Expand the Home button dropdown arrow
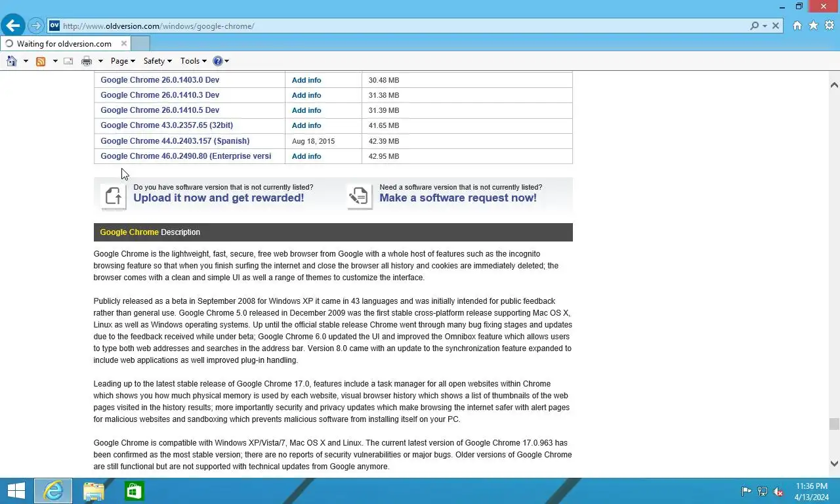Image resolution: width=840 pixels, height=504 pixels. pyautogui.click(x=26, y=61)
